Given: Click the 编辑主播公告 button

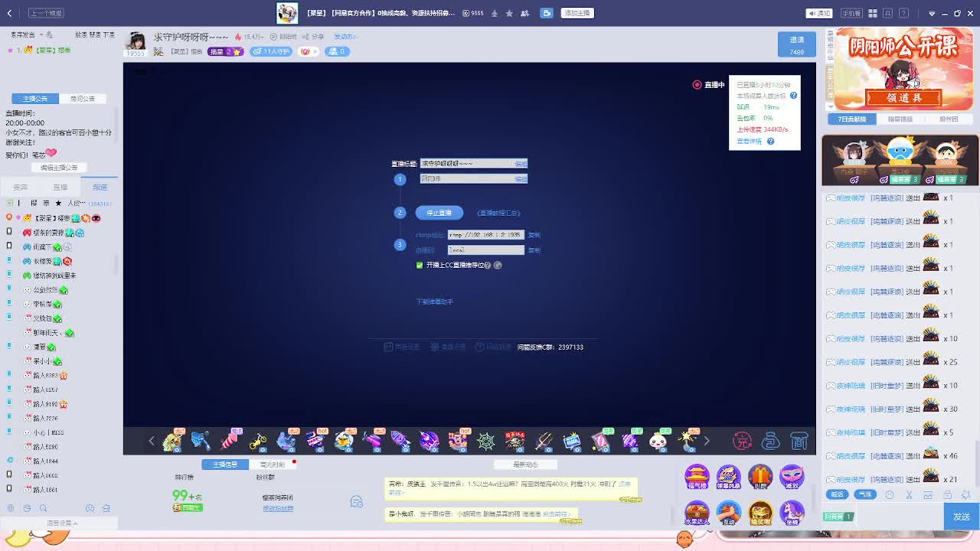Looking at the screenshot, I should 59,168.
